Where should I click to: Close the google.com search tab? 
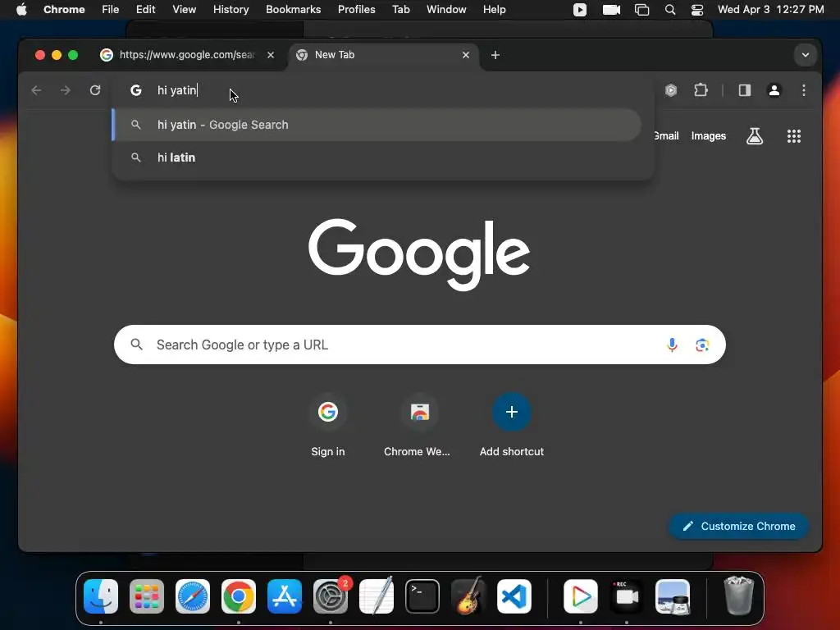(x=271, y=55)
